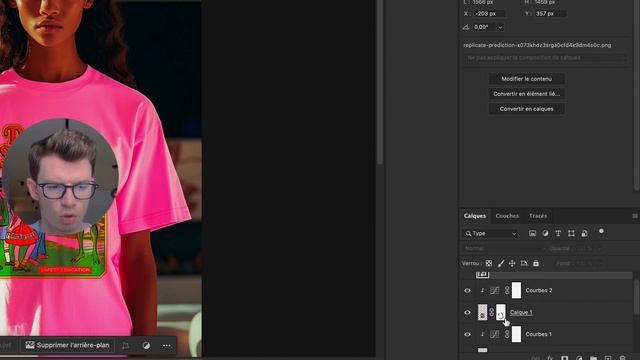Open more options (three dots) in contextual bar

(x=167, y=346)
